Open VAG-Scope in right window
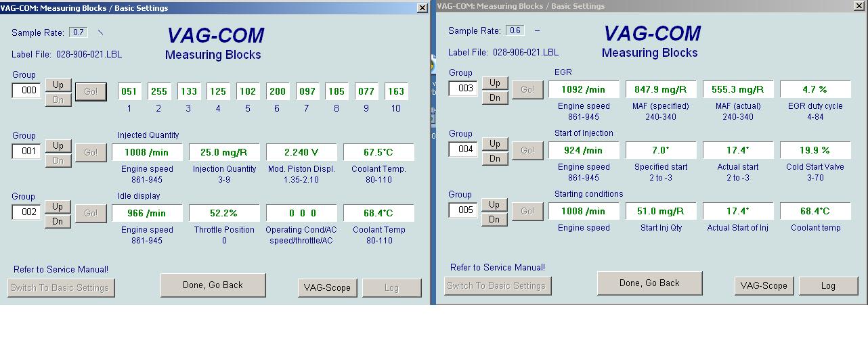Image resolution: width=868 pixels, height=355 pixels. pyautogui.click(x=764, y=285)
